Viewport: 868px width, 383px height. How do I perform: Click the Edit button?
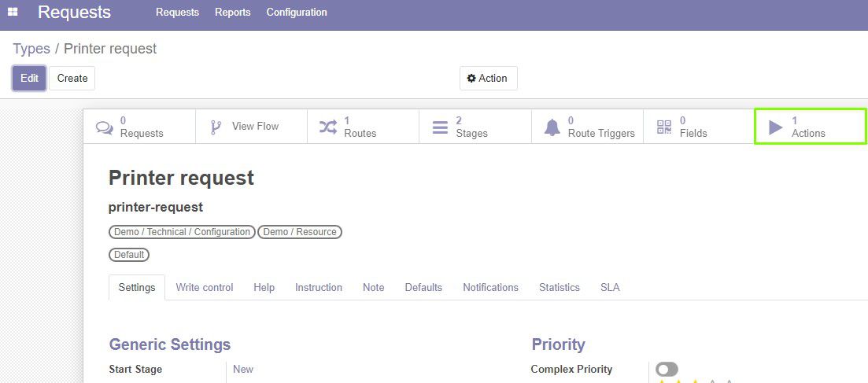29,78
